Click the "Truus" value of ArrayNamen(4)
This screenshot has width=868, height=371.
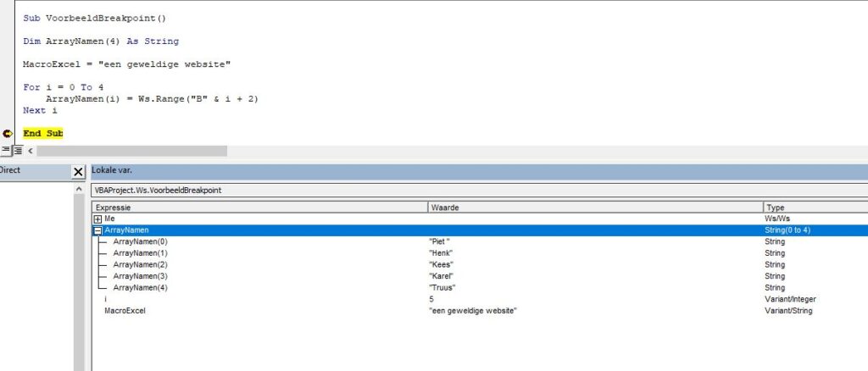pos(443,288)
